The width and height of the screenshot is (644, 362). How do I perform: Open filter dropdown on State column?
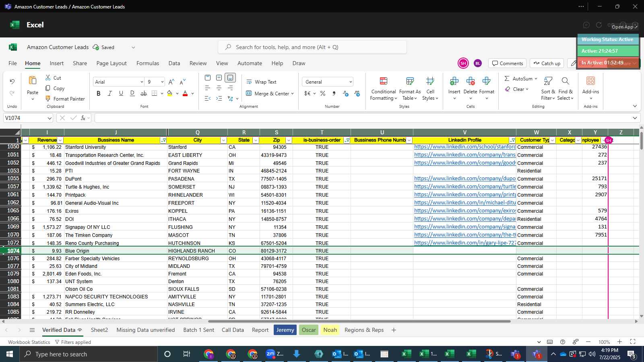coord(256,140)
